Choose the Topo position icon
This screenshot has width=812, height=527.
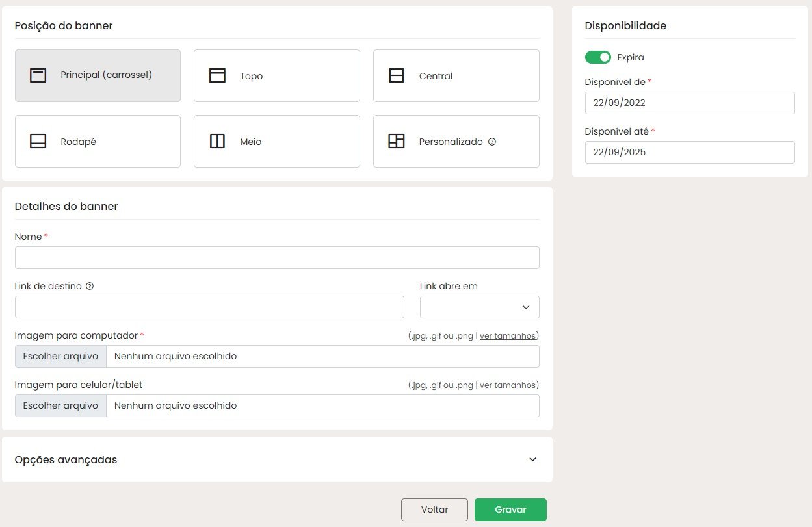[217, 75]
